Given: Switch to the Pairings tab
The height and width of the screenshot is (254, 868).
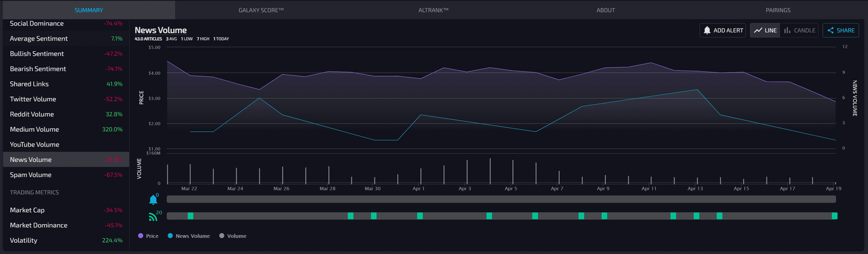Looking at the screenshot, I should tap(777, 10).
